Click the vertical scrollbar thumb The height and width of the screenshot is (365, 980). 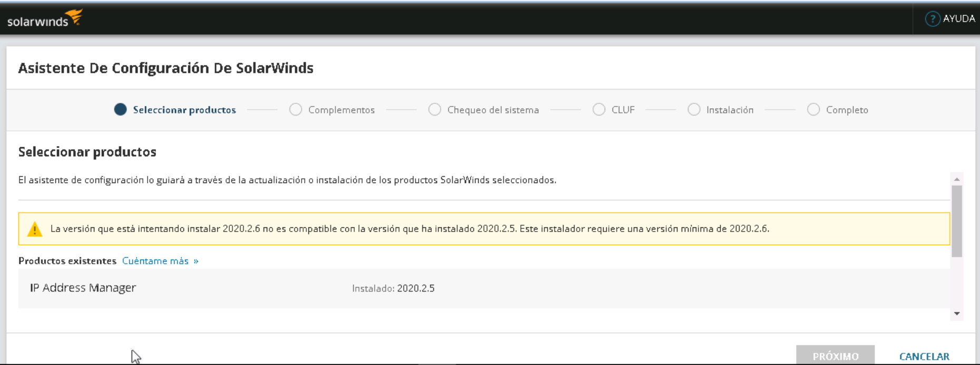(x=957, y=221)
